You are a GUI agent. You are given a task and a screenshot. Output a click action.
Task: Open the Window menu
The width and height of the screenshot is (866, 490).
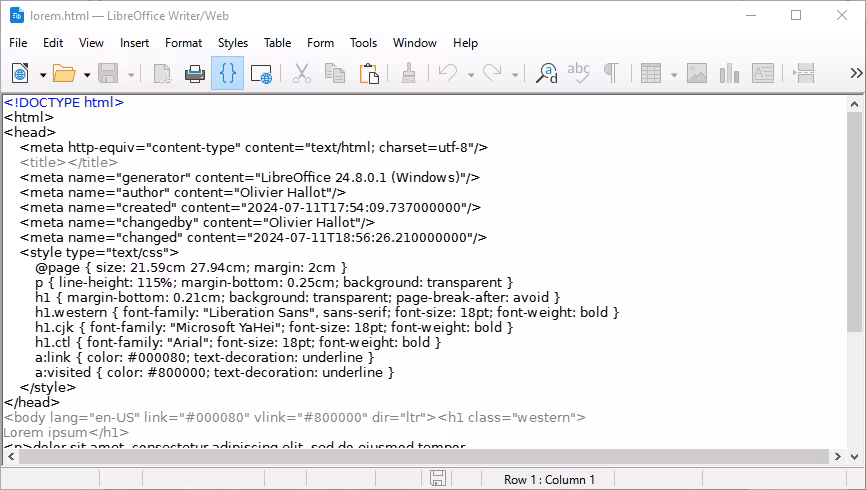pos(415,43)
